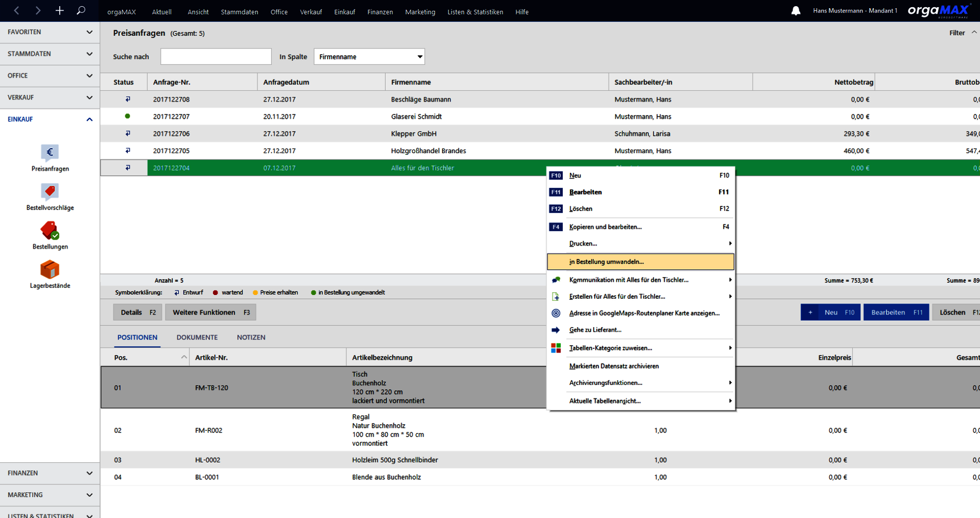Sort by the Firmenname column header
The image size is (980, 518).
[x=497, y=82]
